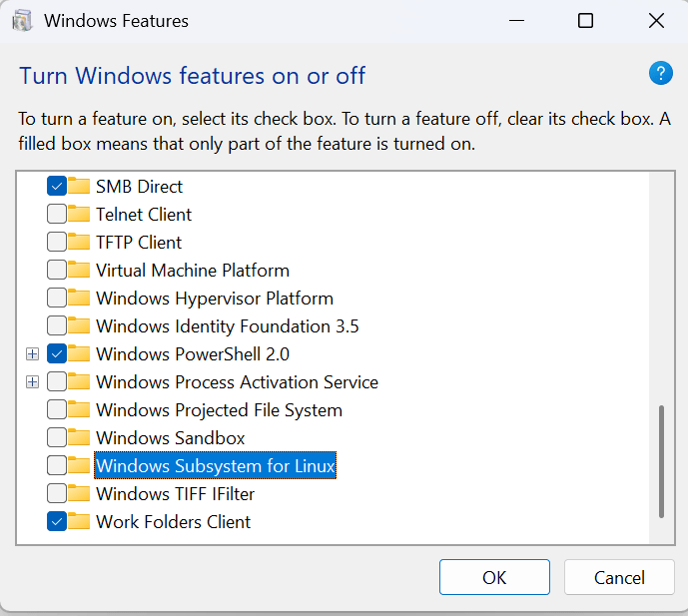Select the Windows Sandbox label
The image size is (688, 616).
coord(170,438)
